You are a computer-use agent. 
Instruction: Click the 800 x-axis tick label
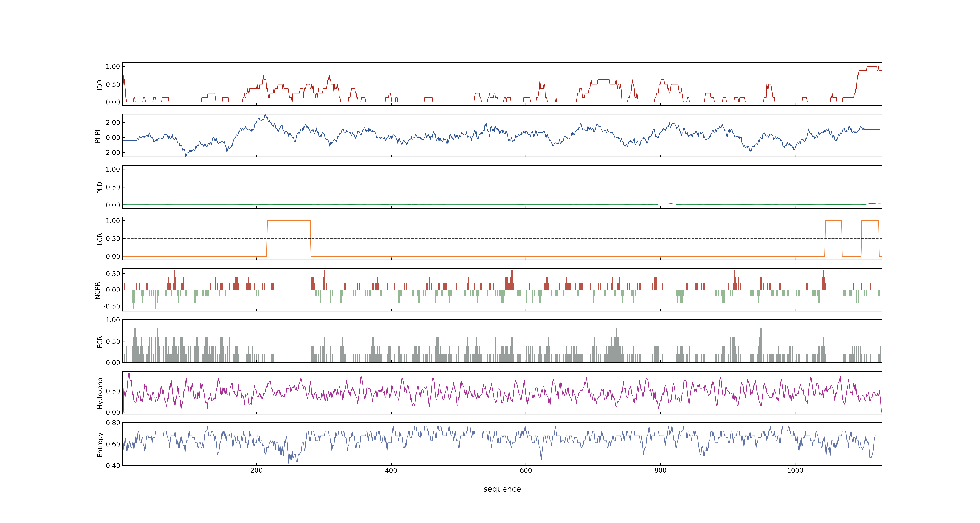point(660,470)
